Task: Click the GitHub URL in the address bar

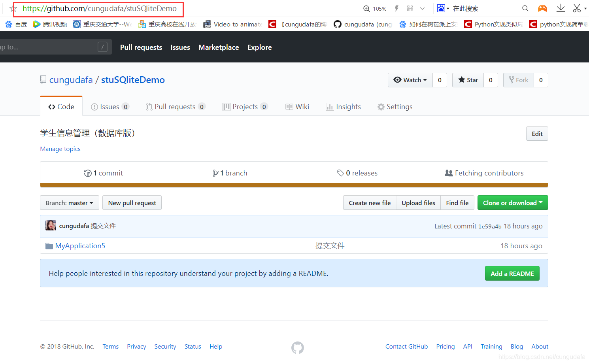Action: 100,9
